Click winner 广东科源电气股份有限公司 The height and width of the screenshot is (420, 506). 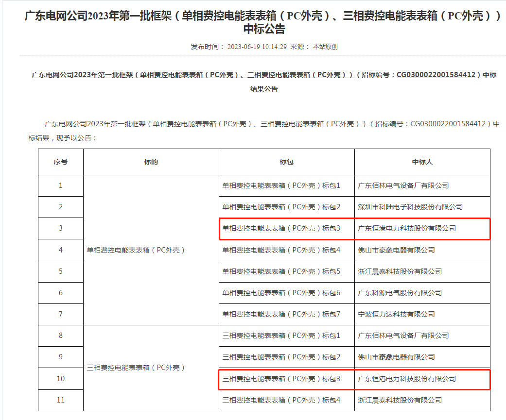coord(400,293)
